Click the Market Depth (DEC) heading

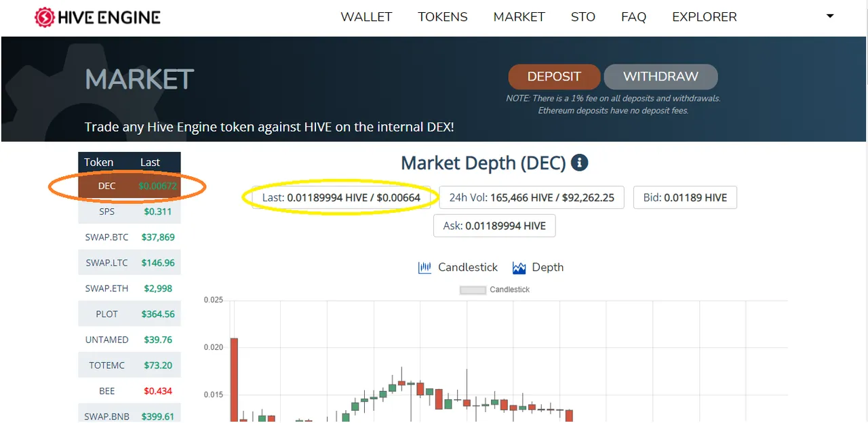(484, 163)
